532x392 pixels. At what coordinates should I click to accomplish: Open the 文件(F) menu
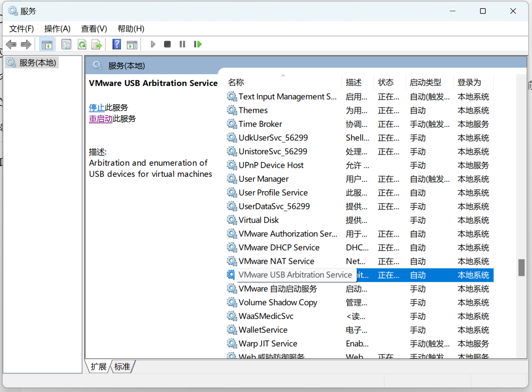click(21, 29)
